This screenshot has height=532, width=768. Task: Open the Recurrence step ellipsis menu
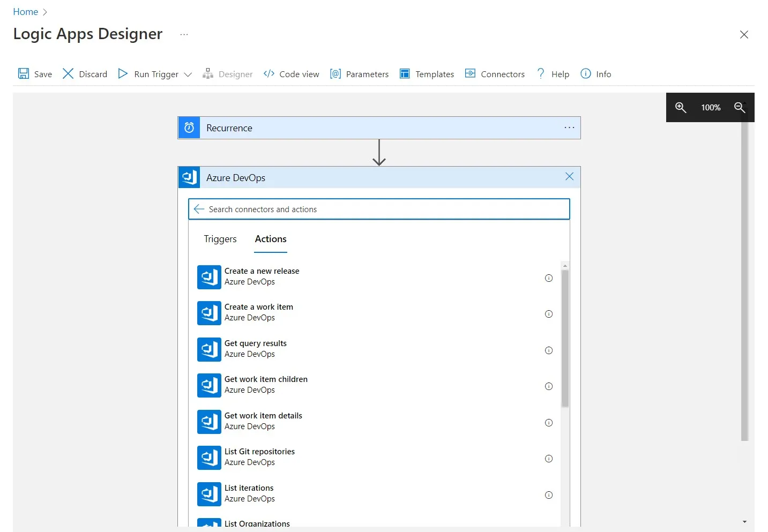pyautogui.click(x=569, y=128)
